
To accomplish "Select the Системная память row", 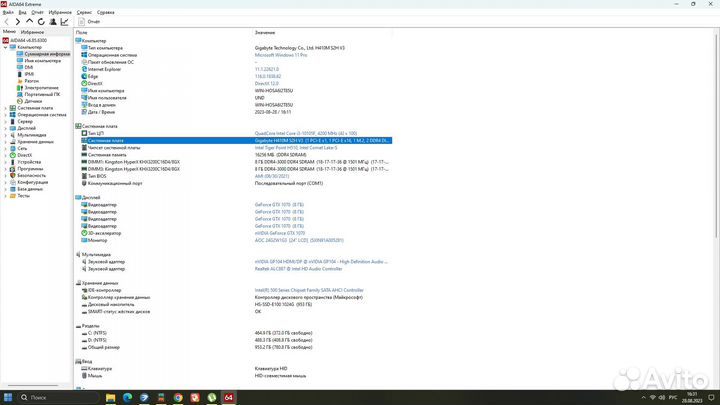I will click(x=108, y=155).
